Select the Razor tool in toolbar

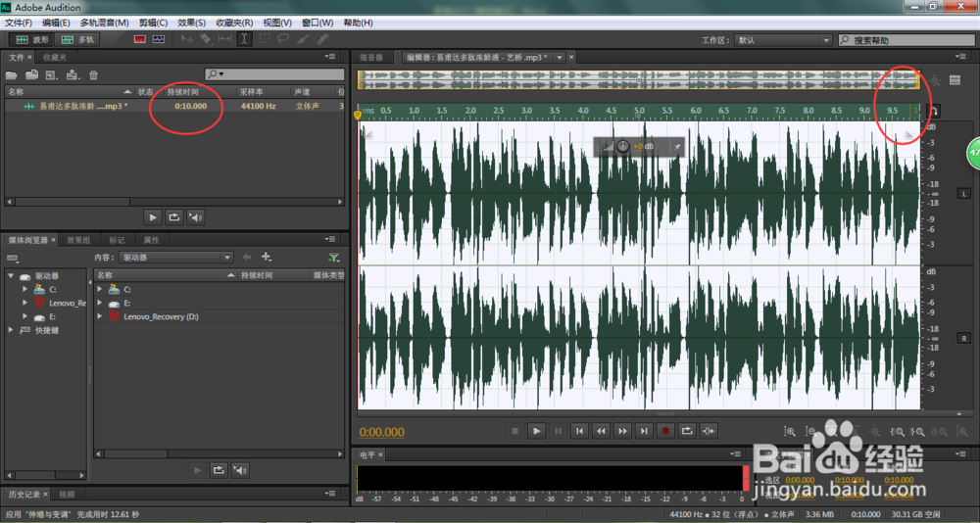[x=205, y=39]
